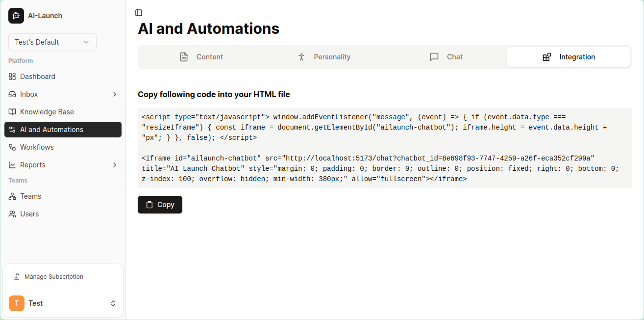Click the Users people icon

coord(12,214)
